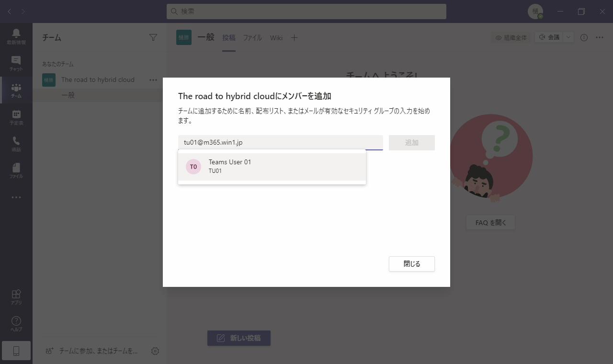Click the FAQ を開く button

click(x=490, y=222)
